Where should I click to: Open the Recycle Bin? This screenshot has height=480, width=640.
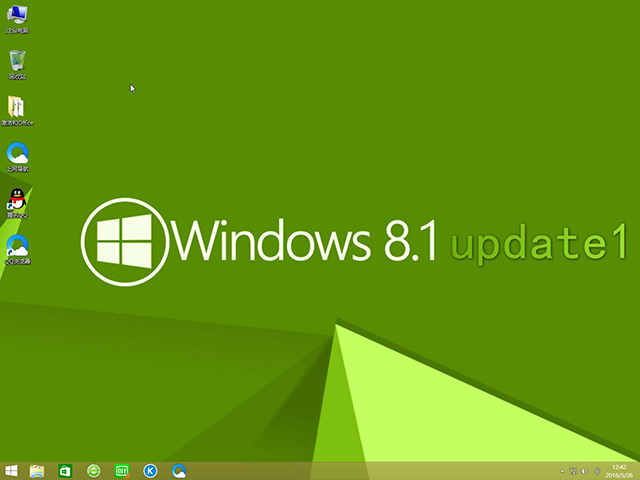click(17, 61)
